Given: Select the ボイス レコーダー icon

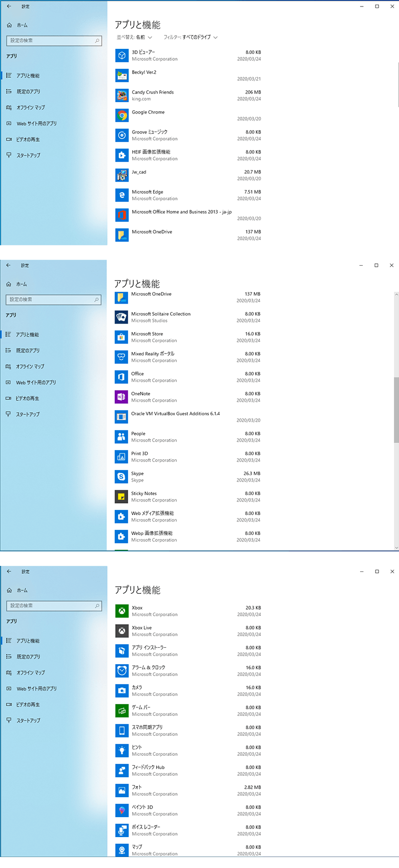Looking at the screenshot, I should (122, 830).
